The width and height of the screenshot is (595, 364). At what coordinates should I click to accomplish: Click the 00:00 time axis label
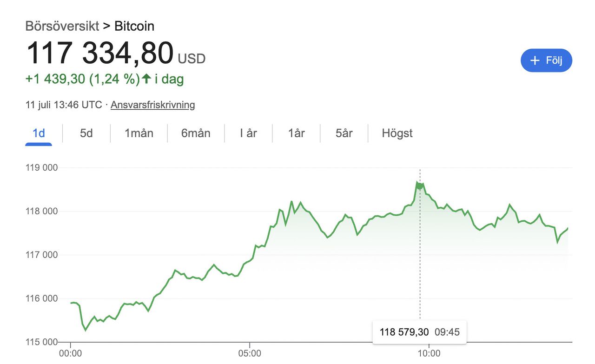pos(71,354)
